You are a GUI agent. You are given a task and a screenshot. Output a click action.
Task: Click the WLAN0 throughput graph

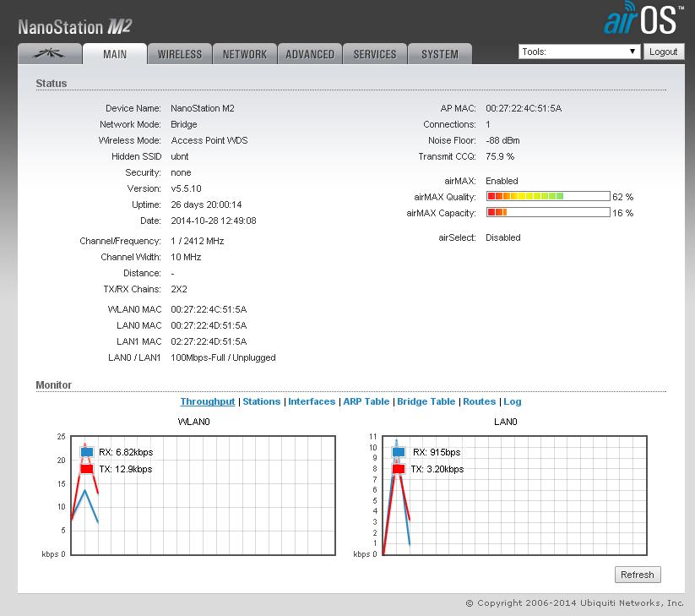(x=203, y=495)
